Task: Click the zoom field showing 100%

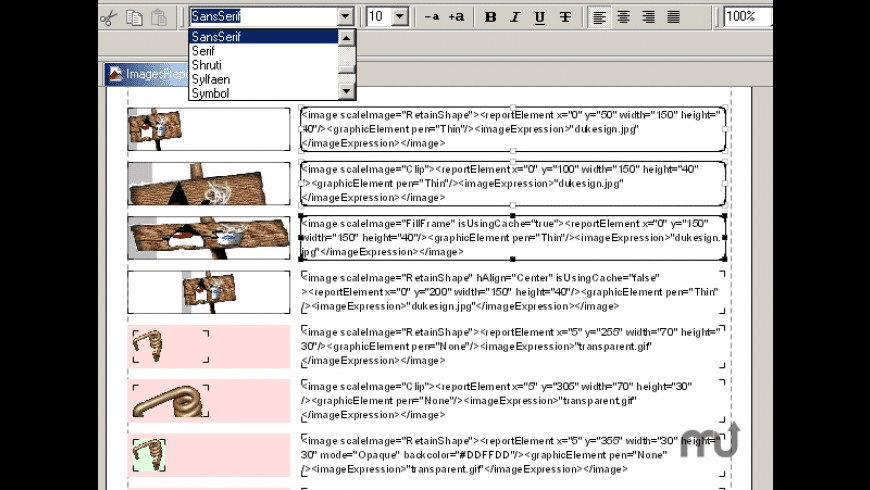Action: [747, 16]
